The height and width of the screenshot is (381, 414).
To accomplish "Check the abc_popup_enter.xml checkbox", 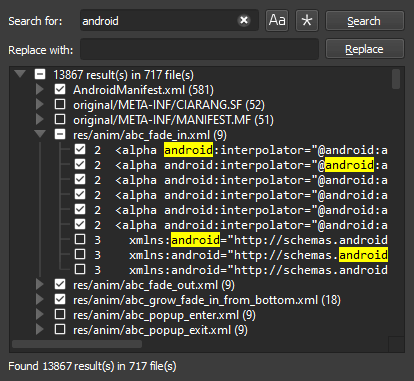I will pos(60,314).
